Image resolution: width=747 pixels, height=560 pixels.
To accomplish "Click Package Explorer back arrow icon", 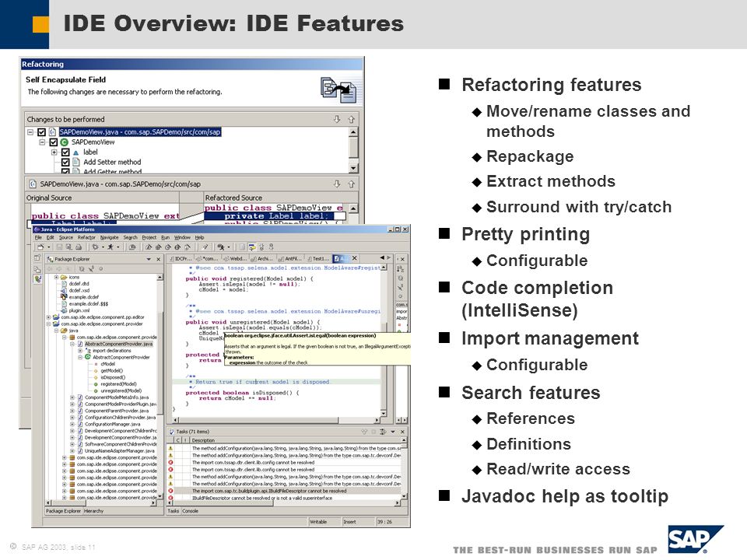I will (x=50, y=269).
